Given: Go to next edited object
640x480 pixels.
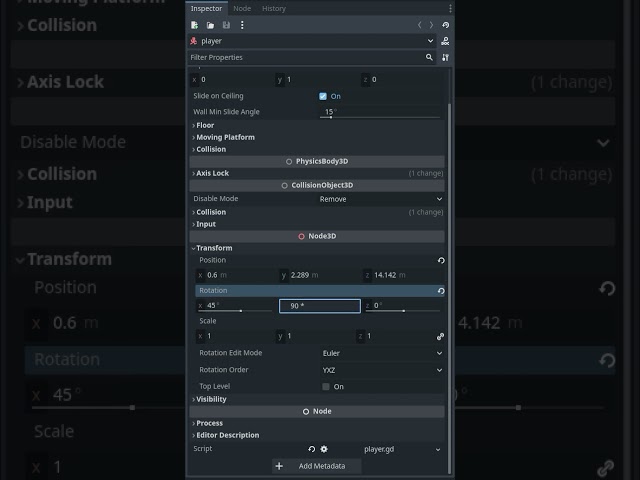Looking at the screenshot, I should (431, 25).
